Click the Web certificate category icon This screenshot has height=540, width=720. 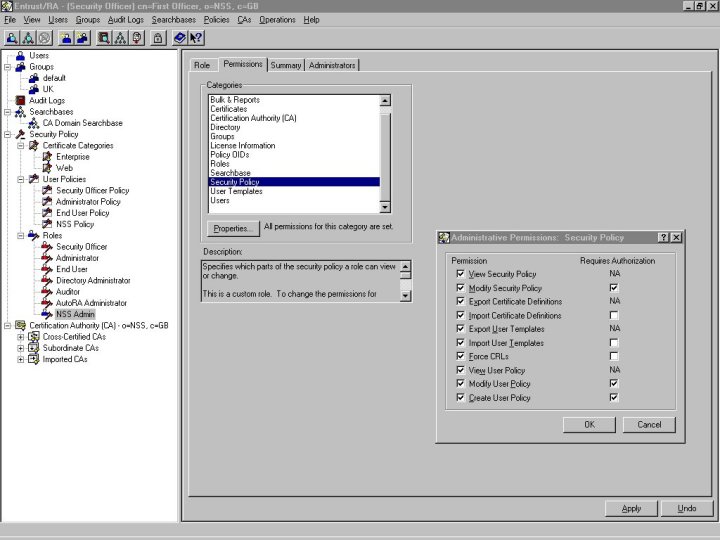point(47,168)
